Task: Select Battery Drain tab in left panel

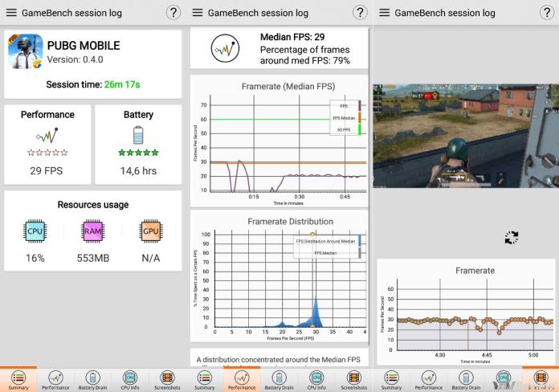Action: (92, 380)
